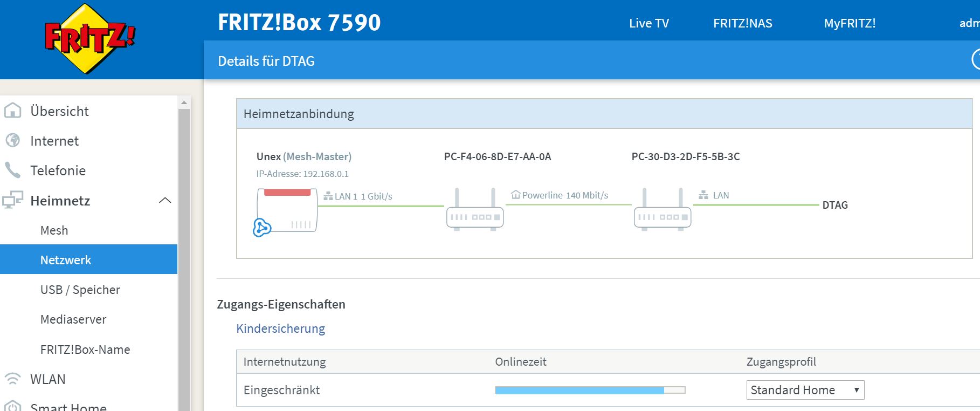Open the WLAN menu entry
This screenshot has width=980, height=411.
coord(48,379)
